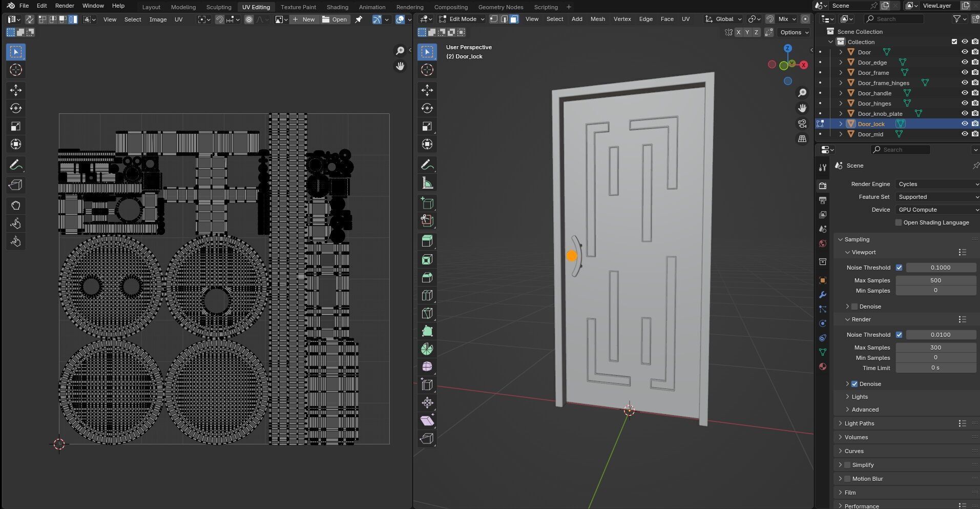Select the Knife tool

427,313
